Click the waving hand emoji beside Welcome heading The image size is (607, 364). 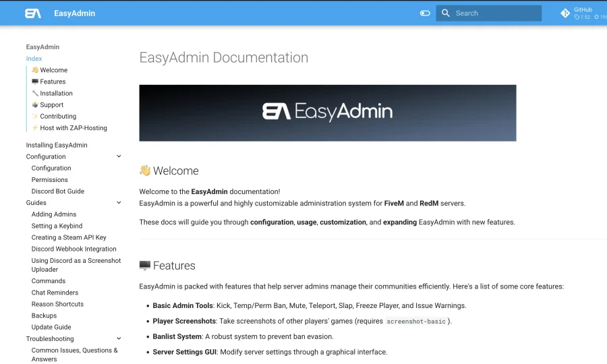coord(145,171)
